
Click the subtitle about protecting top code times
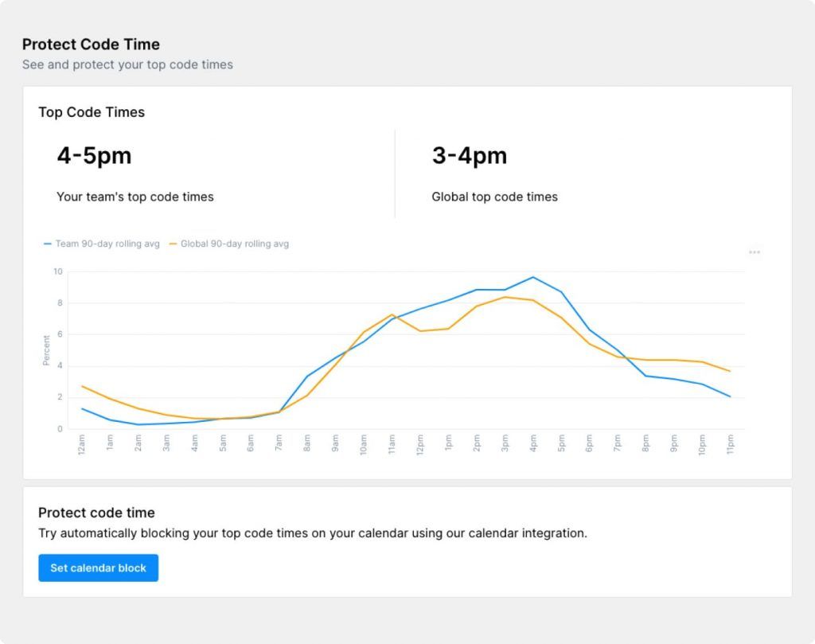coord(128,64)
